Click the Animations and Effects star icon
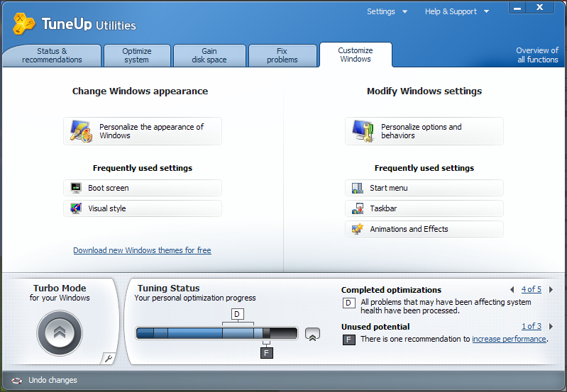The width and height of the screenshot is (567, 392). point(357,229)
